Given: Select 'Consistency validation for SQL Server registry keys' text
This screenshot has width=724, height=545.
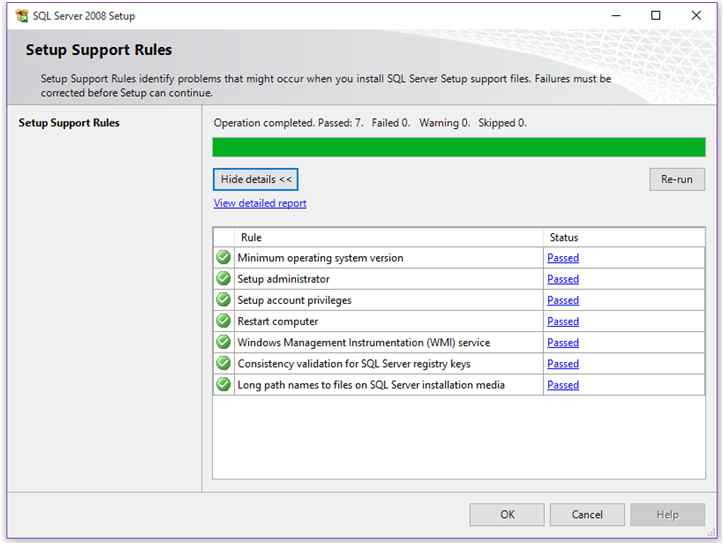Looking at the screenshot, I should [x=354, y=364].
